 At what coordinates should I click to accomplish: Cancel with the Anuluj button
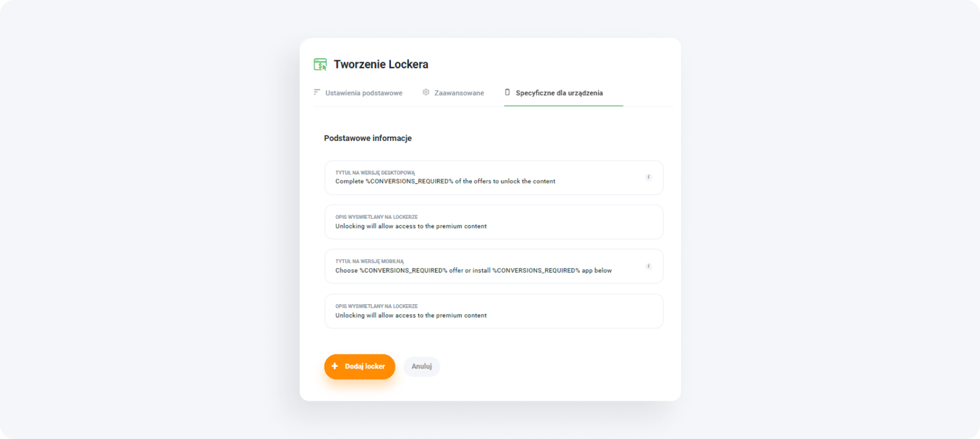[x=422, y=366]
